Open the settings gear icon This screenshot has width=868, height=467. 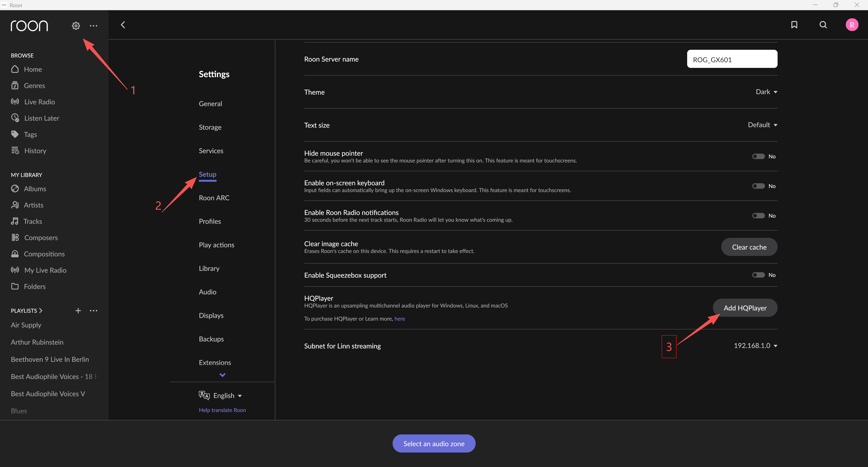click(x=76, y=26)
